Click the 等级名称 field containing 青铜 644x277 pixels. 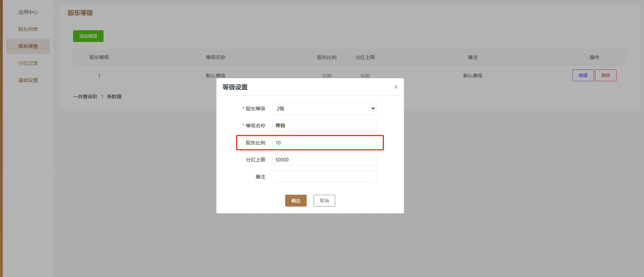coord(324,126)
